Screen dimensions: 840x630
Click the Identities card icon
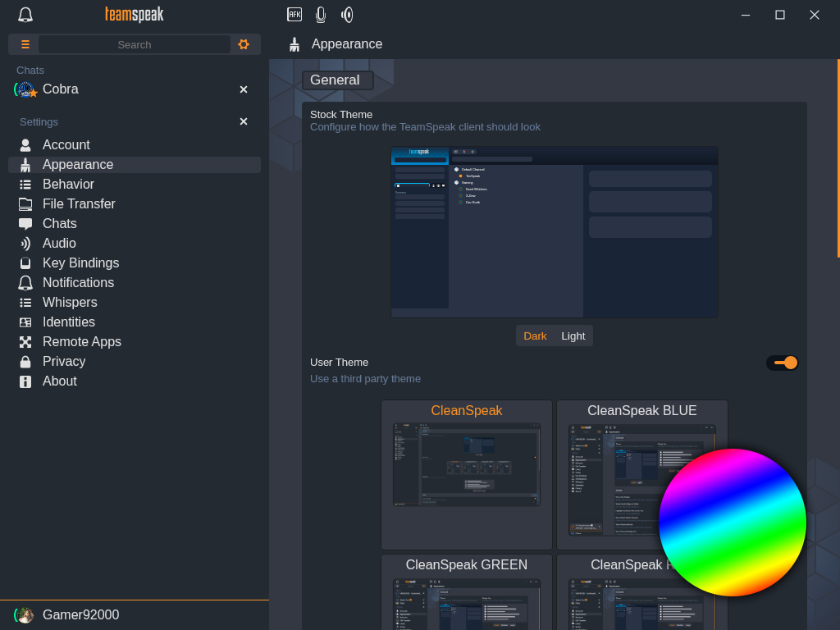coord(25,322)
